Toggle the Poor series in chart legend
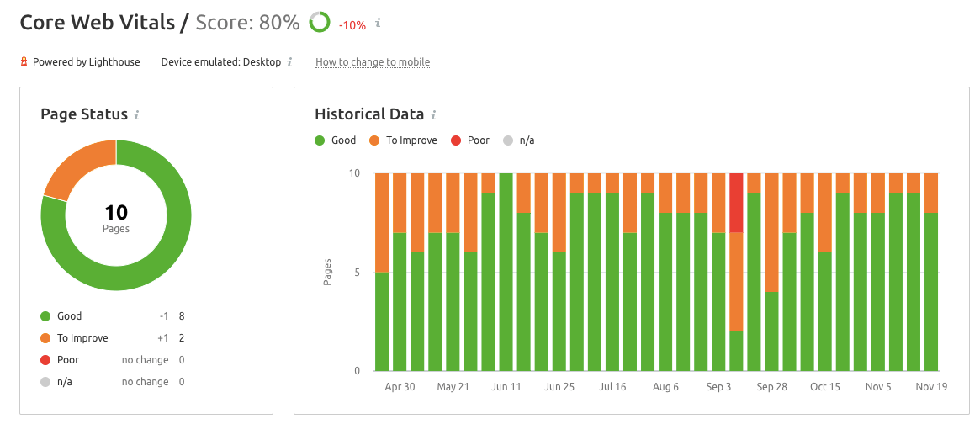The width and height of the screenshot is (980, 424). (x=470, y=140)
